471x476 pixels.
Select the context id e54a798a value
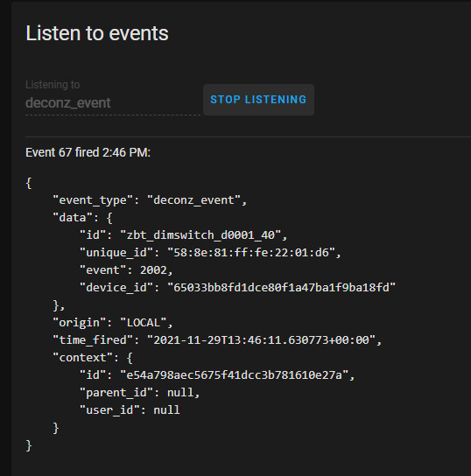click(x=234, y=375)
